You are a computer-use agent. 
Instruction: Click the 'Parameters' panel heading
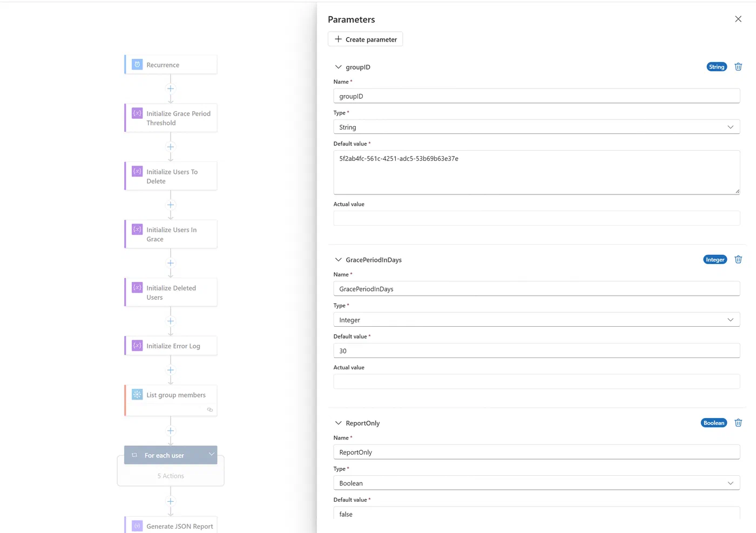[x=352, y=19]
